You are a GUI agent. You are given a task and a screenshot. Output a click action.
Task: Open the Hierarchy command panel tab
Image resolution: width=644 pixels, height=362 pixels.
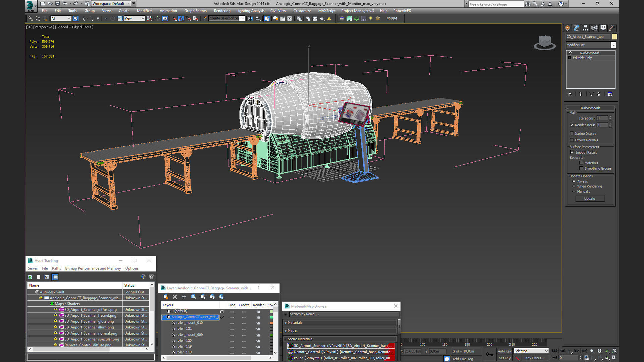585,28
